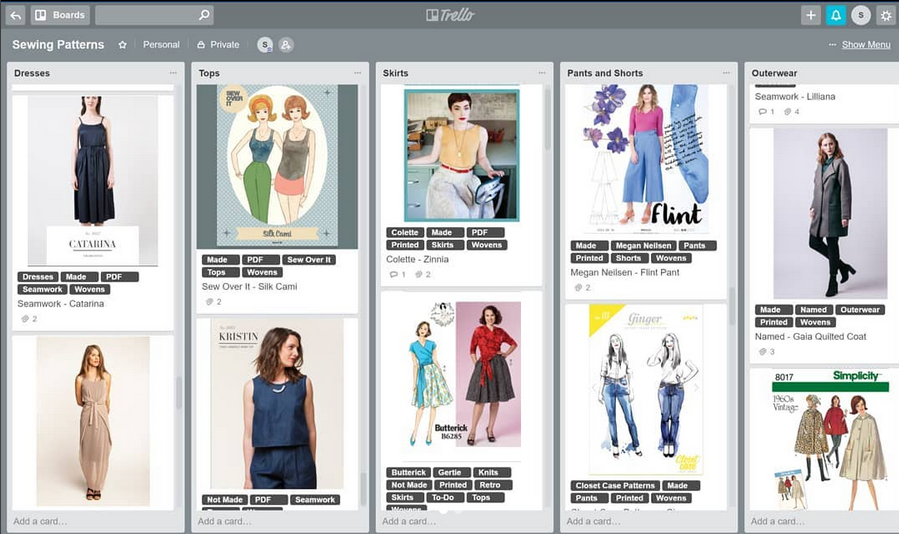
Task: Click Add a card in Tops list
Action: click(225, 521)
